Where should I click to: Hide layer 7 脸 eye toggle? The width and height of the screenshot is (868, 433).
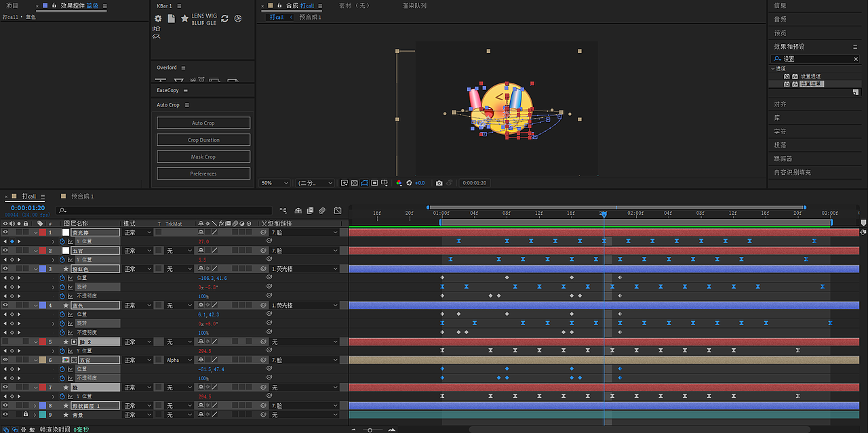coord(5,388)
